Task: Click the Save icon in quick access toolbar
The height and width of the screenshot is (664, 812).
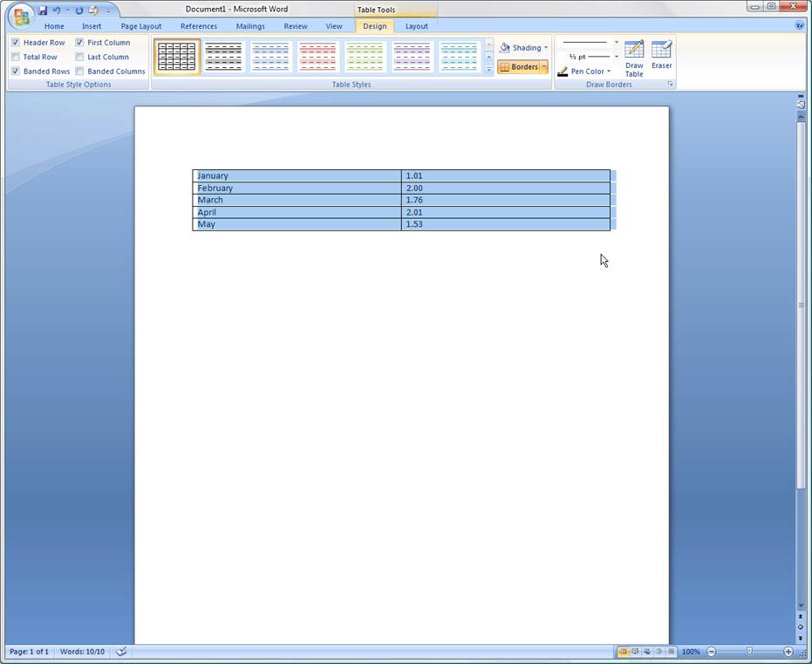Action: pyautogui.click(x=43, y=10)
